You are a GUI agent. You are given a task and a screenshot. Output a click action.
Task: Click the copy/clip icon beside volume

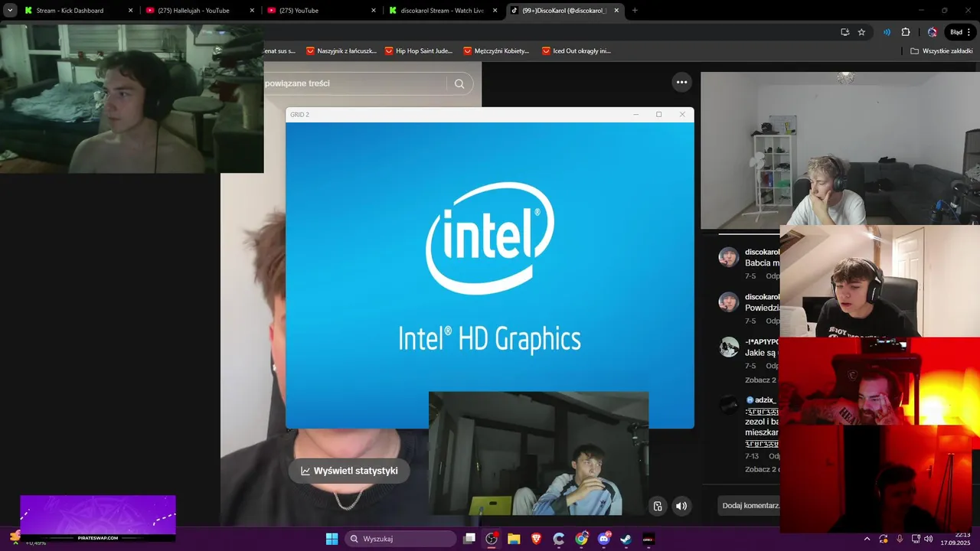point(658,506)
